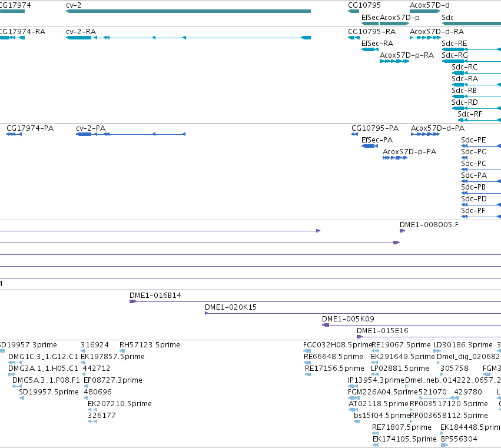Click the EfSec-RA transcript label
Screen dimensions: 501x448
point(377,44)
